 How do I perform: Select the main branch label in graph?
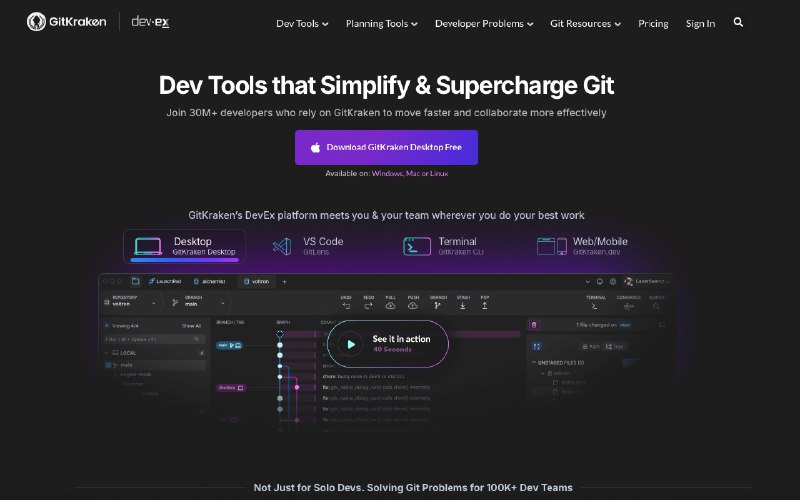tap(229, 345)
